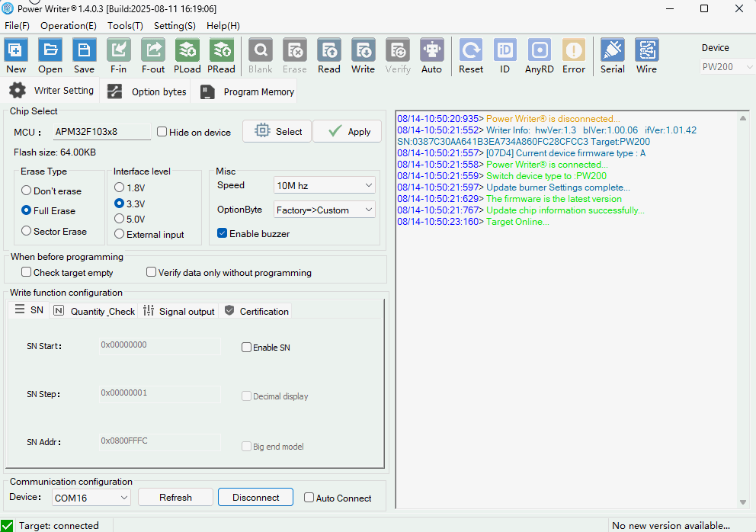Select Don't erase radio option
The height and width of the screenshot is (532, 756).
pos(27,191)
